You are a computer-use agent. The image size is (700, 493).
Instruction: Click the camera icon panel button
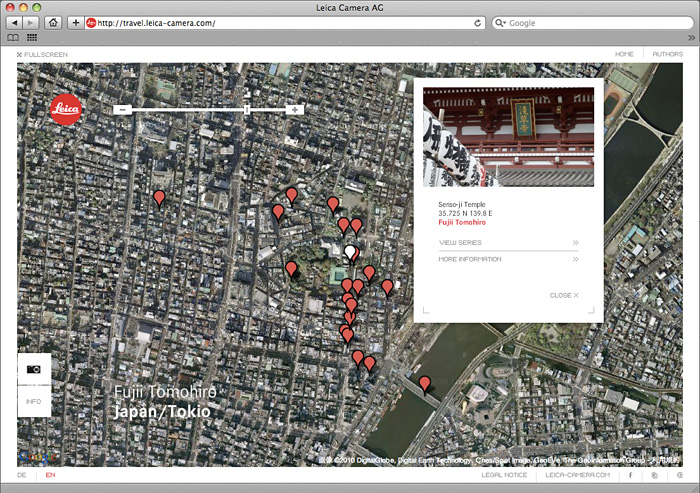point(34,369)
